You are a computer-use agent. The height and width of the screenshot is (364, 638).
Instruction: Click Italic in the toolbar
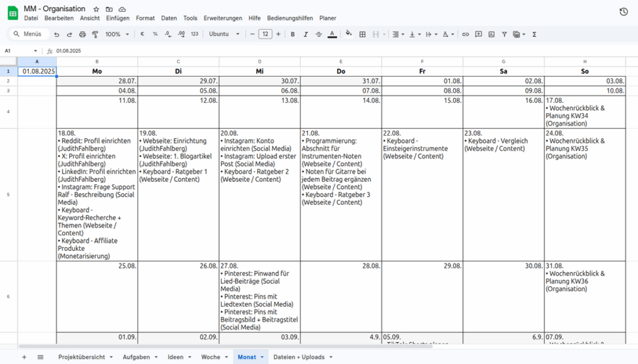click(x=305, y=34)
